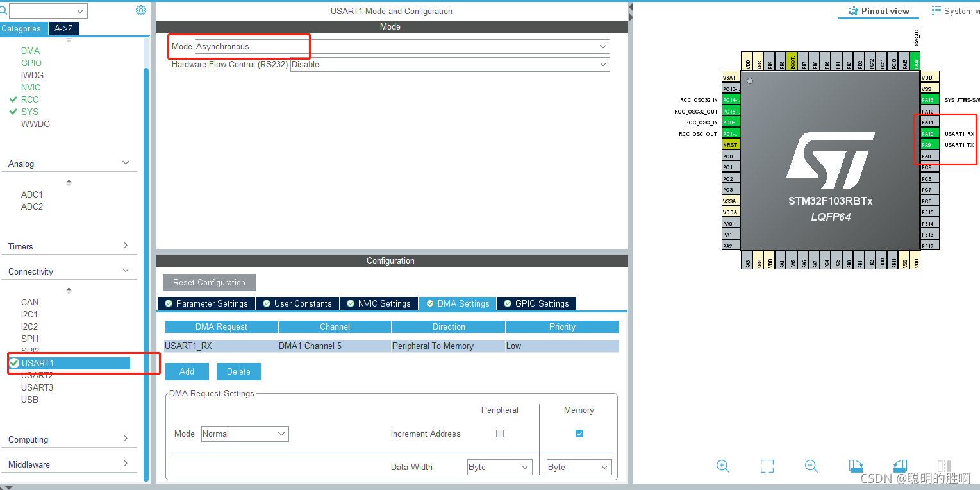
Task: Fit the chip to the view
Action: (x=767, y=466)
